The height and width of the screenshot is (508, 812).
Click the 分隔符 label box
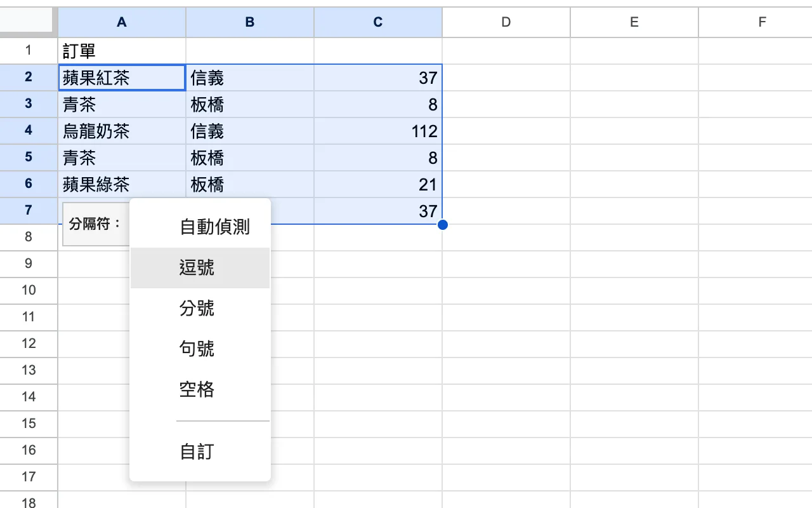[96, 224]
